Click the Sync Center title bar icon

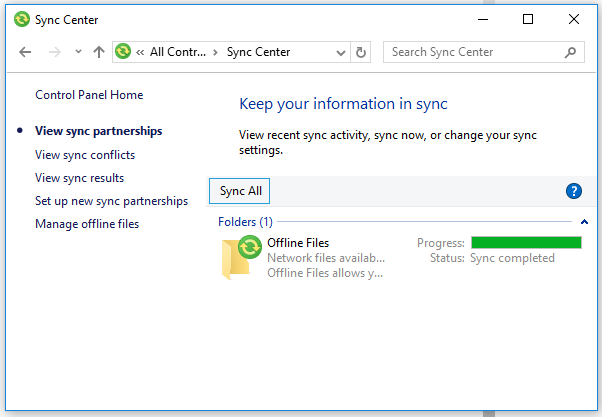click(19, 19)
